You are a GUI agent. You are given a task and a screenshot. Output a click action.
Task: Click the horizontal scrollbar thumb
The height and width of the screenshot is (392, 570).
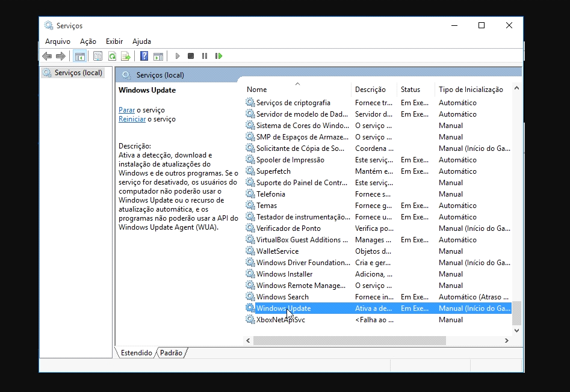[x=349, y=340]
